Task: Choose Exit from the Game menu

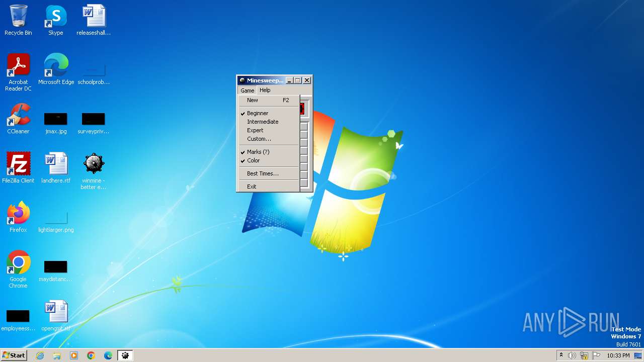Action: pos(269,187)
